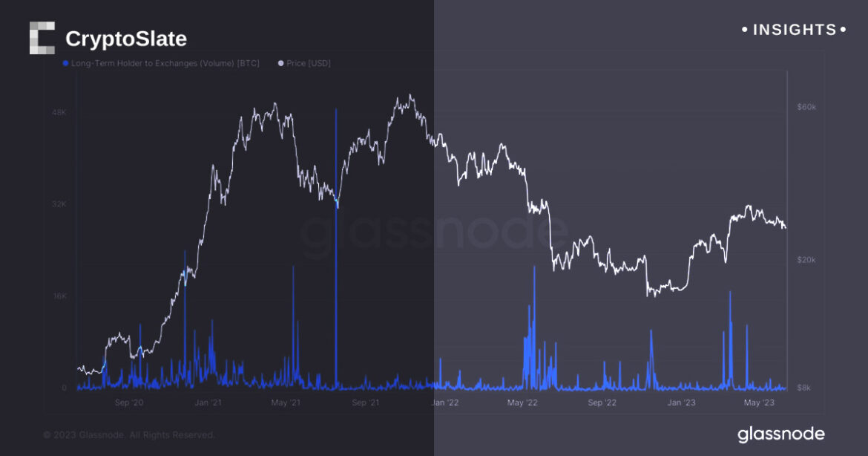Click the blue legend dot for Long-Term Holder volume
Image resolution: width=868 pixels, height=456 pixels.
coord(66,64)
